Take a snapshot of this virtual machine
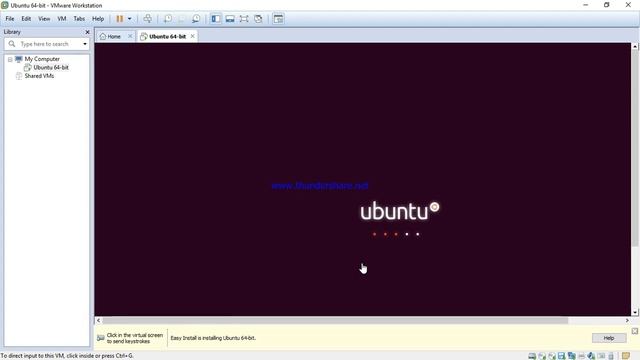This screenshot has height=360, width=640. [x=168, y=19]
